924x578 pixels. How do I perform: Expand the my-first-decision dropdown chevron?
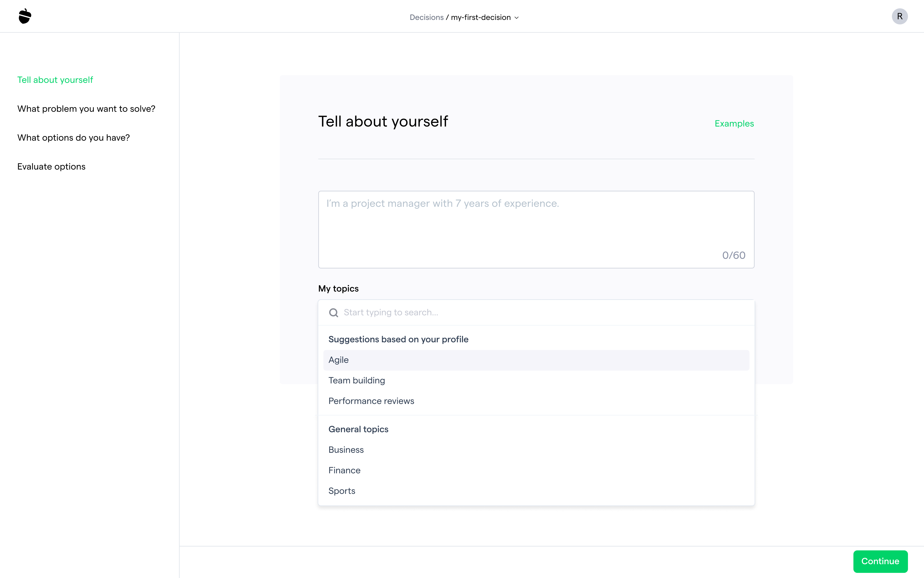[x=517, y=18]
